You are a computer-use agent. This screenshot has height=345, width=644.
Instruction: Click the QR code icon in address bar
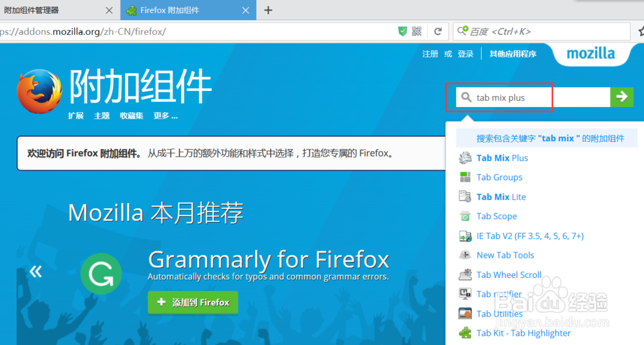(x=417, y=31)
